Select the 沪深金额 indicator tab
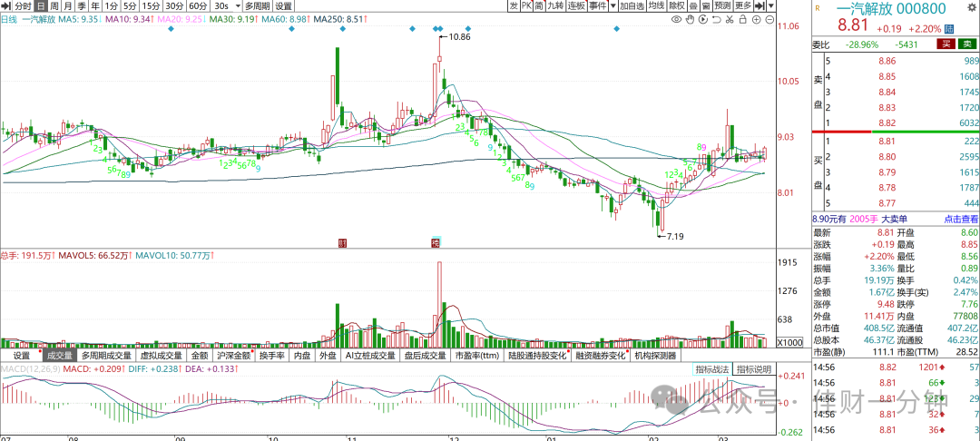The width and height of the screenshot is (980, 441). [234, 356]
